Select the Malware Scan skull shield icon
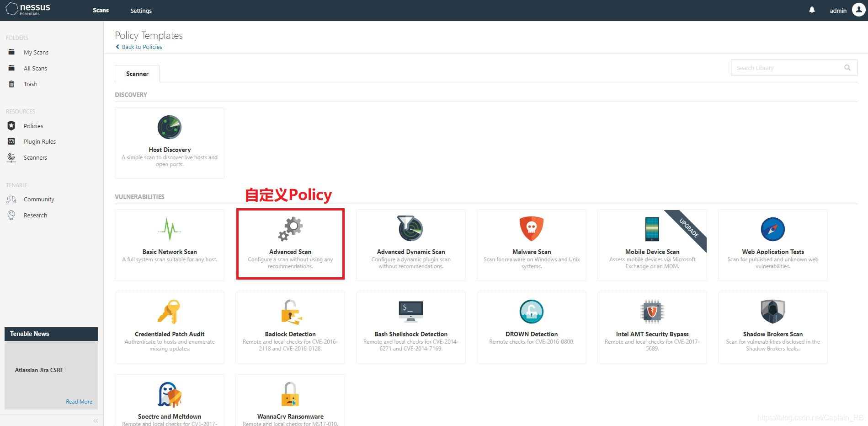 [x=532, y=229]
